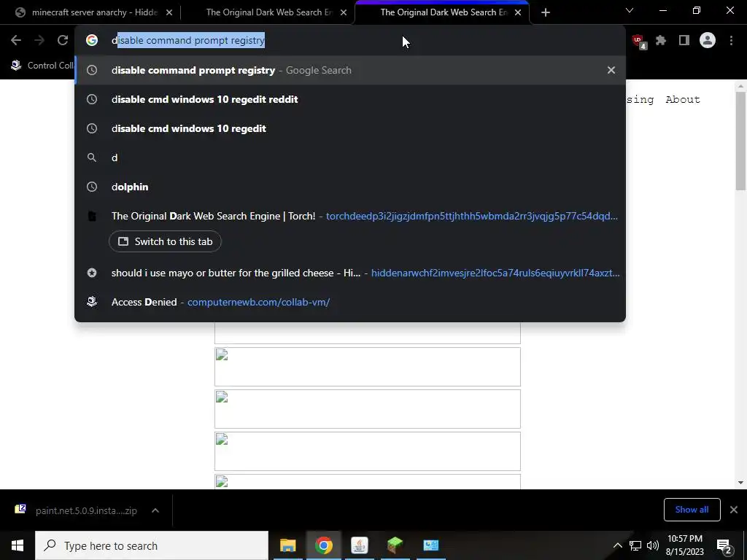Click the 'Switch to this tab' button

(x=165, y=241)
